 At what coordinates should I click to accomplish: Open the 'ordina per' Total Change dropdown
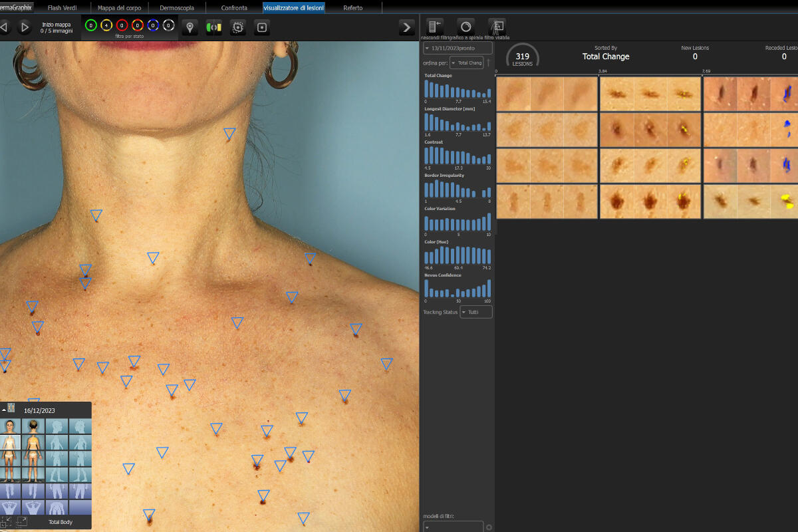[466, 63]
